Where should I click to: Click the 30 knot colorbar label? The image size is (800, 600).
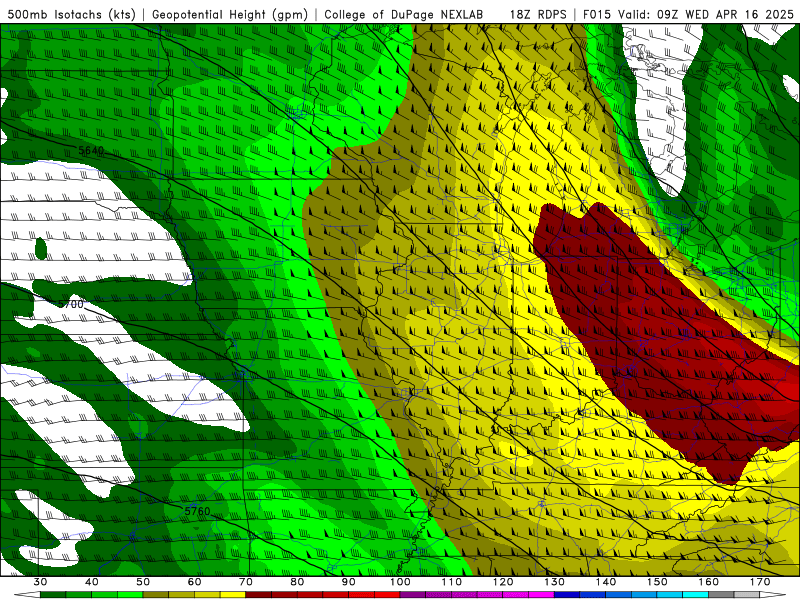click(40, 582)
